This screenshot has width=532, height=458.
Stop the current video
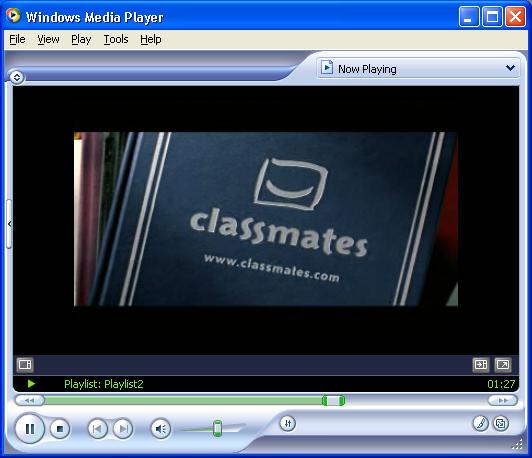pos(60,429)
